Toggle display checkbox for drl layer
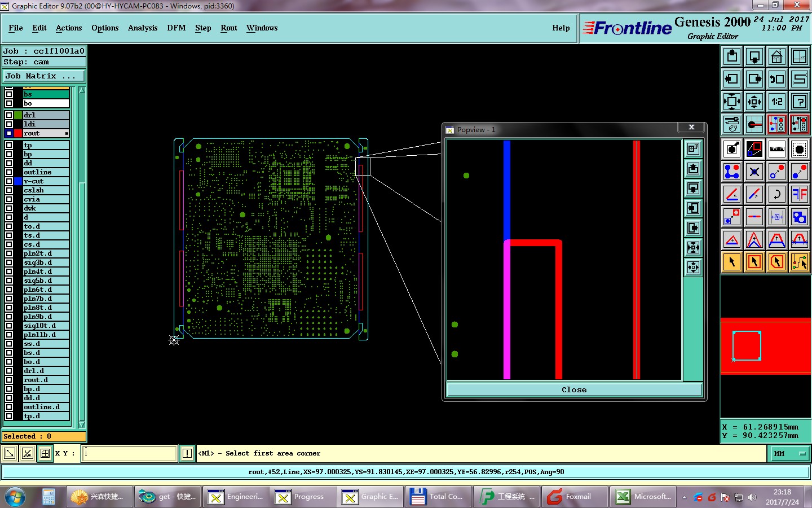812x508 pixels. point(9,115)
